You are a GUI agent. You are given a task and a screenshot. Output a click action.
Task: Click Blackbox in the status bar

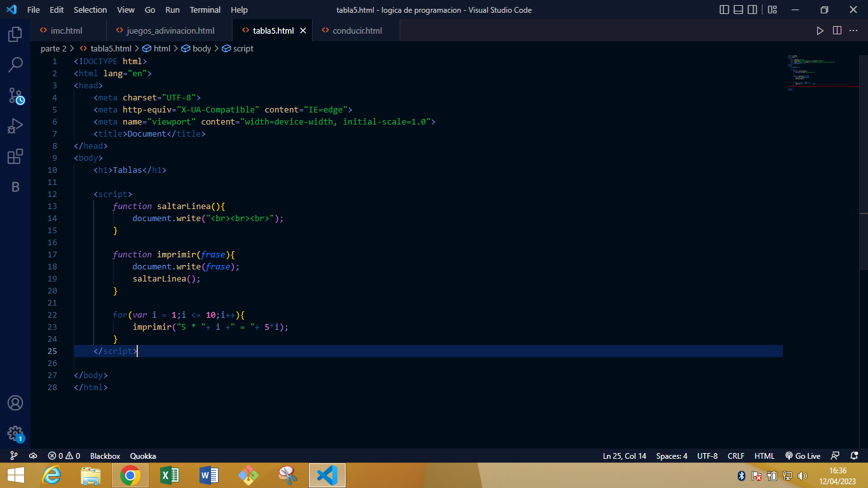(105, 456)
